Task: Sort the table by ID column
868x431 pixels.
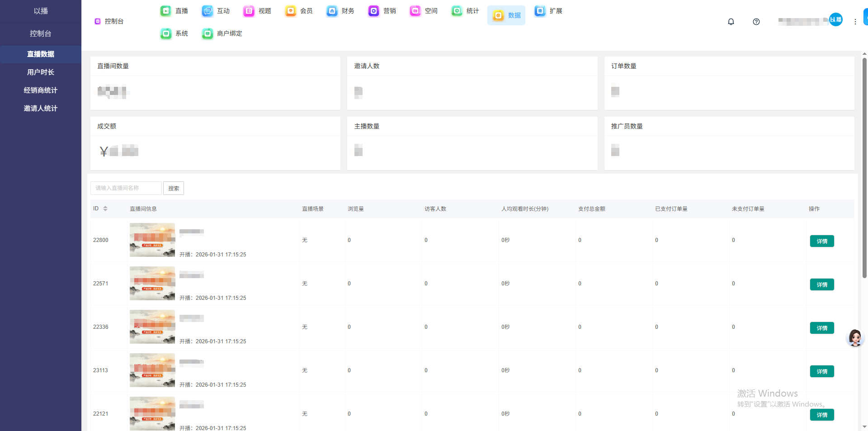Action: [105, 208]
